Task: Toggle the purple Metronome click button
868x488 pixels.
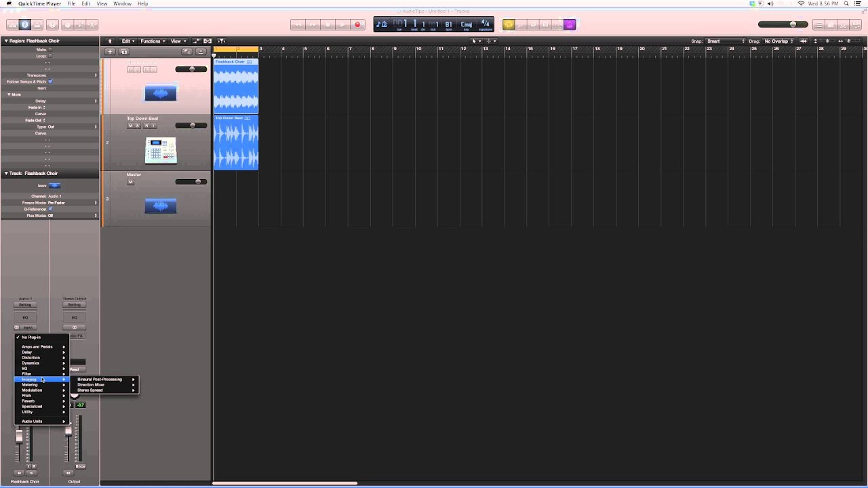Action: coord(570,24)
